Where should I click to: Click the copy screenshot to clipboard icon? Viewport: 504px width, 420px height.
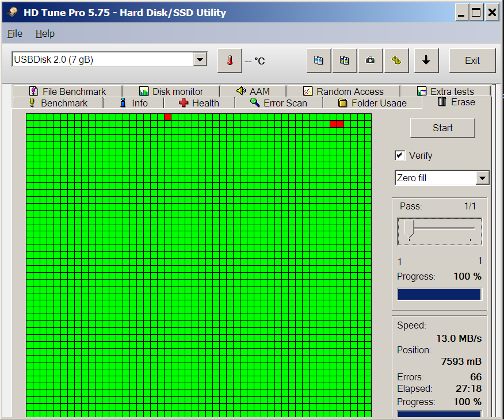(x=344, y=60)
